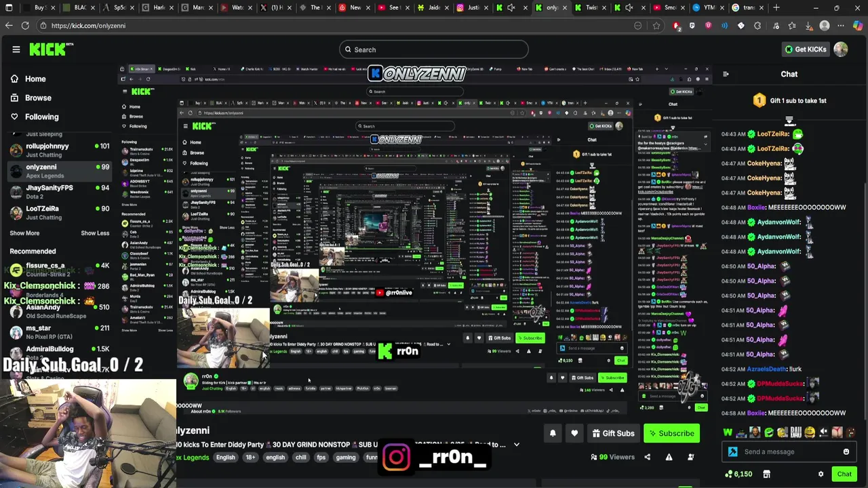Open a new browser tab
868x488 pixels.
[x=776, y=7]
